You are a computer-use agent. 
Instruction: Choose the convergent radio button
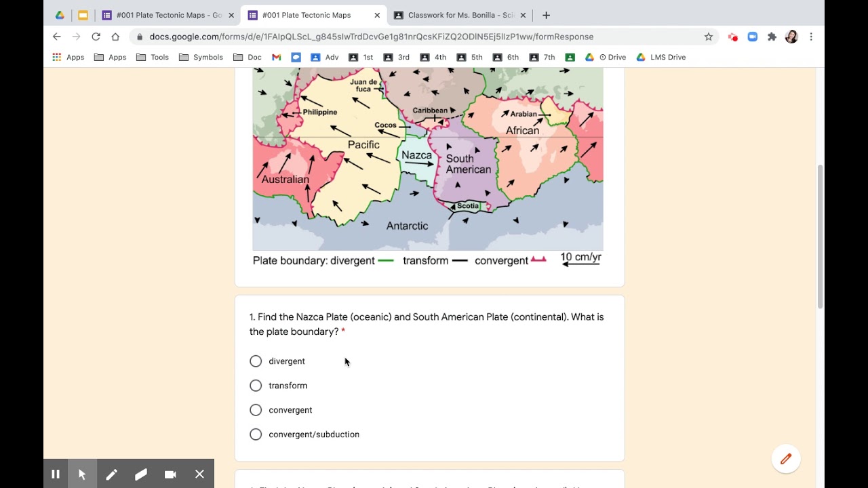click(x=256, y=410)
